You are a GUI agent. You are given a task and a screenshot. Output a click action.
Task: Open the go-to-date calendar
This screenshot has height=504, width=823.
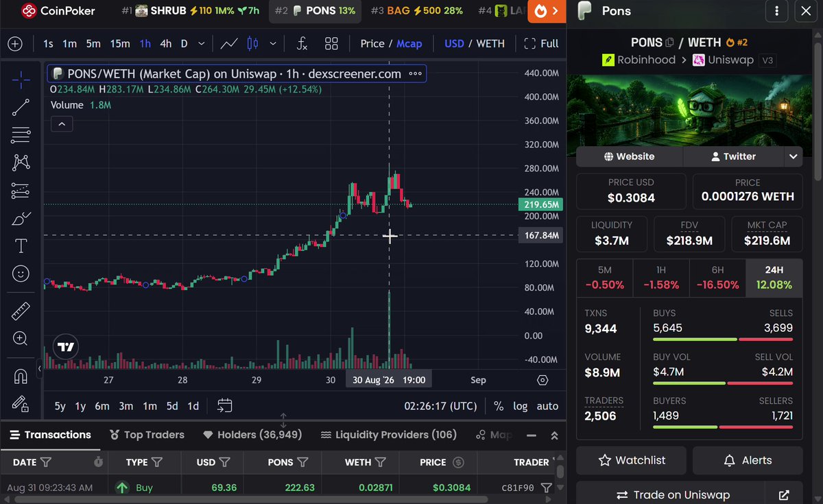[225, 406]
